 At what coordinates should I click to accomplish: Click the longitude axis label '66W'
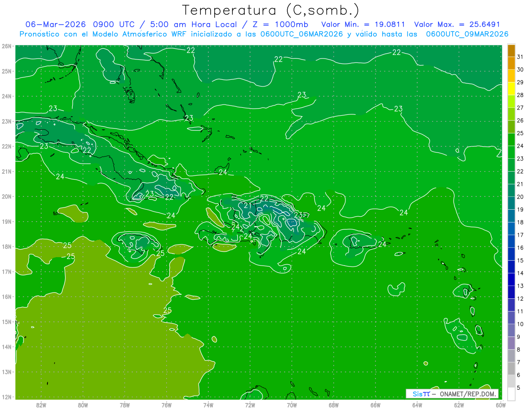pyautogui.click(x=375, y=405)
